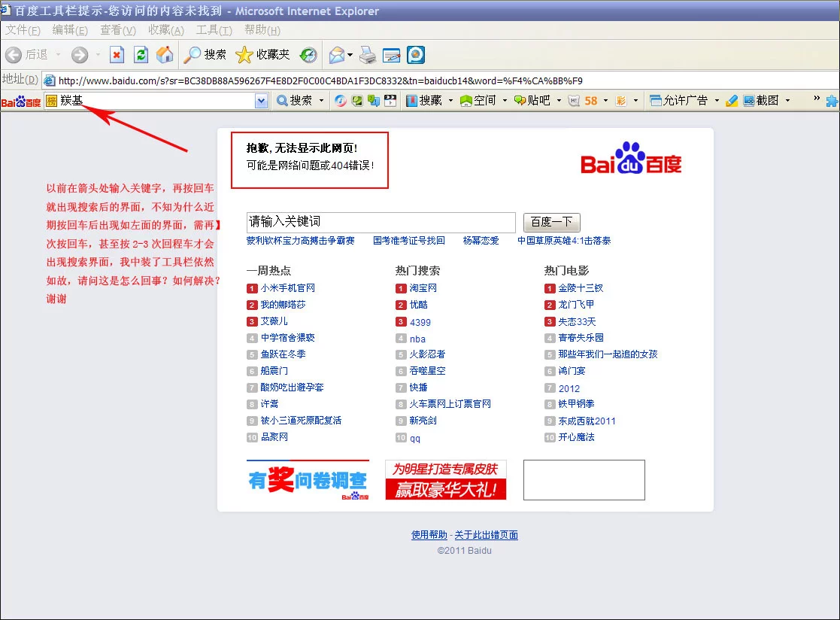Open the IE Search (搜索) magnifier
Screen dimensions: 840x620
pos(205,55)
